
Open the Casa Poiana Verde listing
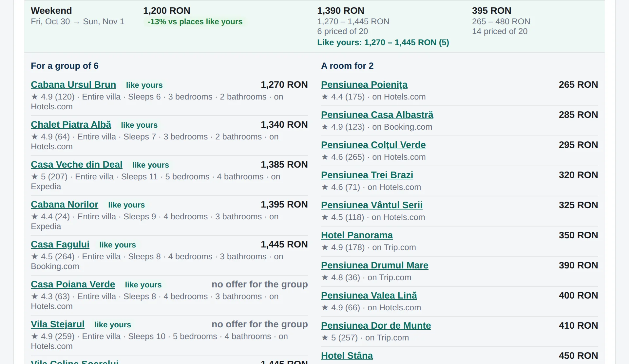(73, 284)
